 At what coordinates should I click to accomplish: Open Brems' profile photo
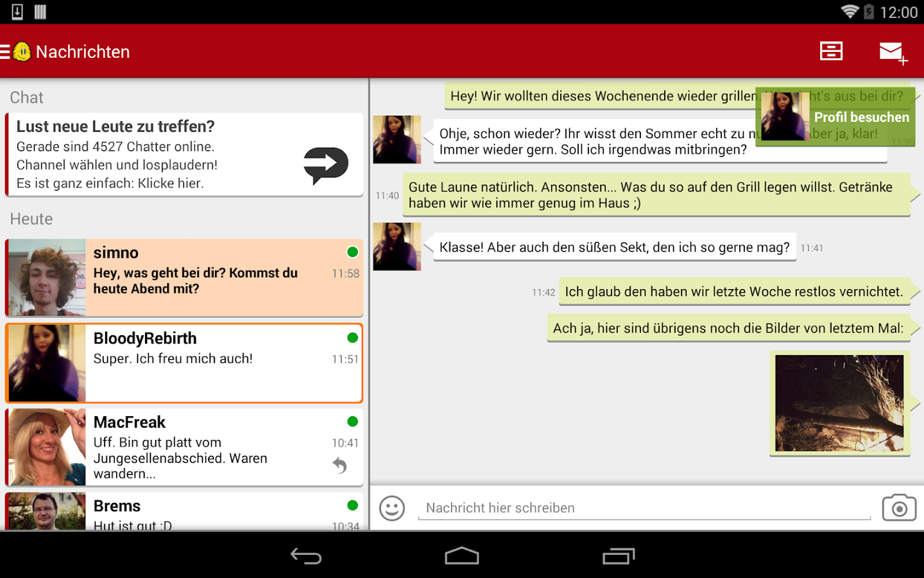click(47, 511)
